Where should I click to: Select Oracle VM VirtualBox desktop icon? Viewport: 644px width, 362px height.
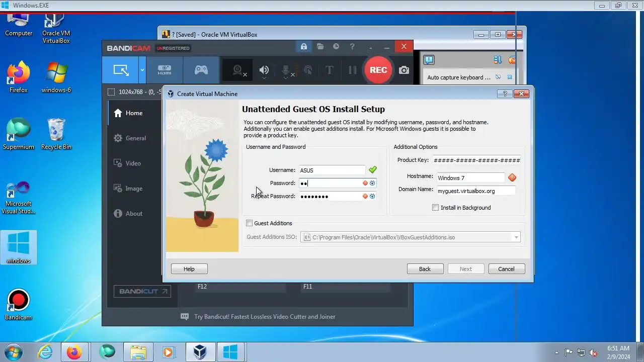tap(56, 29)
